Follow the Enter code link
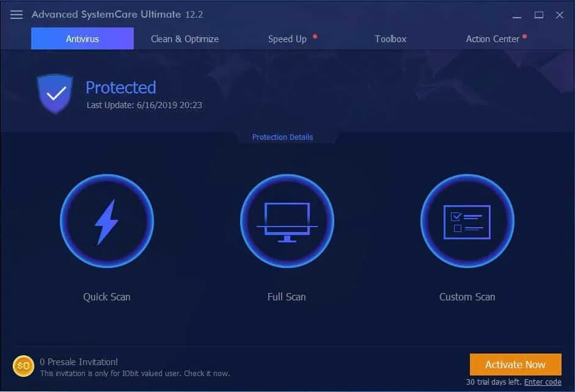 pyautogui.click(x=543, y=382)
